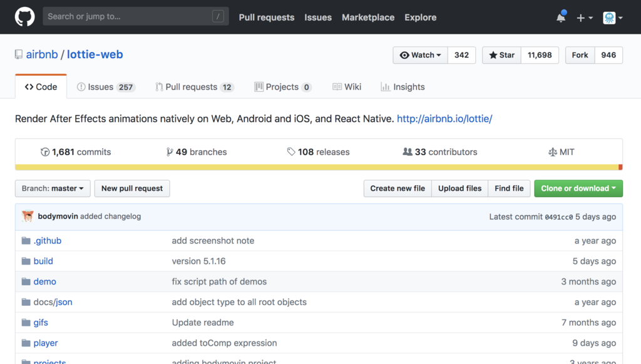Open the Branch: master dropdown

click(53, 188)
